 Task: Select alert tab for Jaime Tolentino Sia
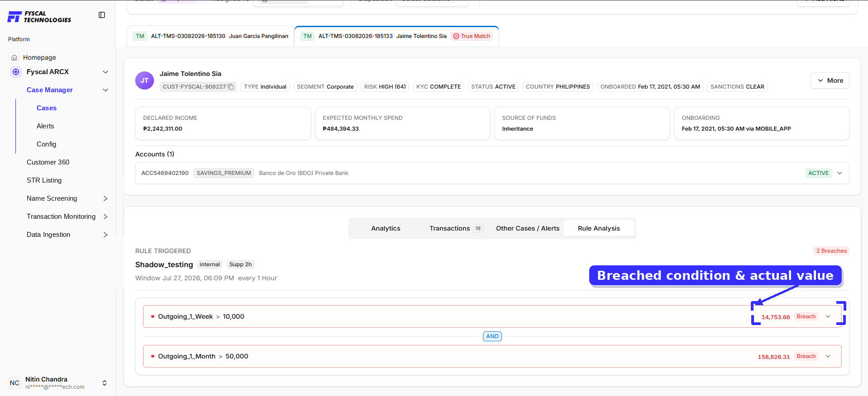coord(396,36)
